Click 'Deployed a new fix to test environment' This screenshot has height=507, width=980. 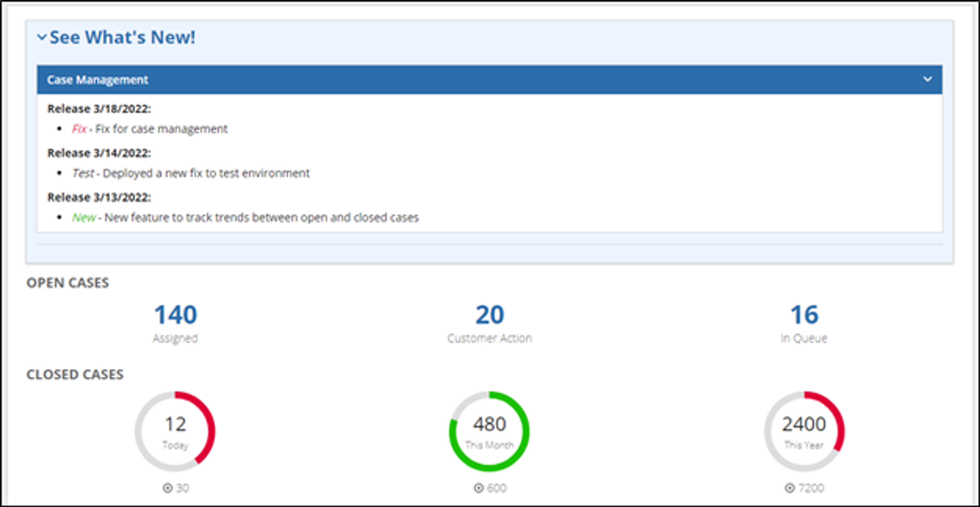206,174
